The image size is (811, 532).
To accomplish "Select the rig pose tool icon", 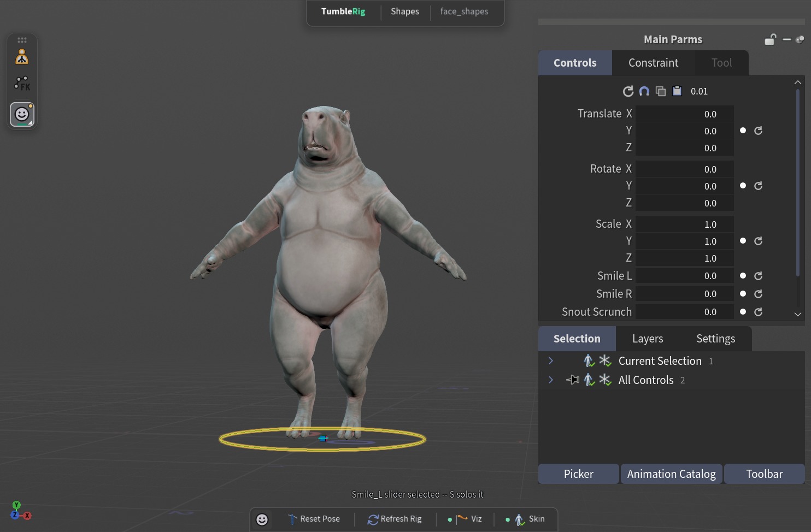I will (22, 57).
